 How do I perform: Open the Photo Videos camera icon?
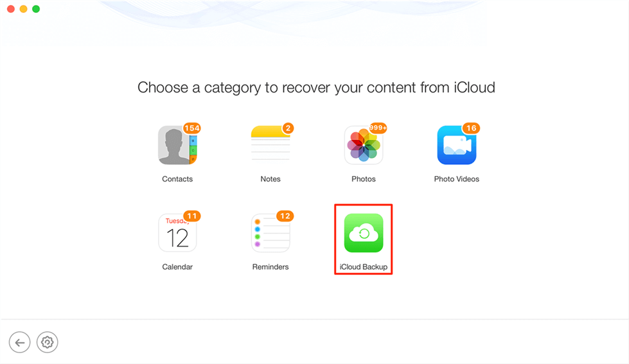click(x=456, y=145)
